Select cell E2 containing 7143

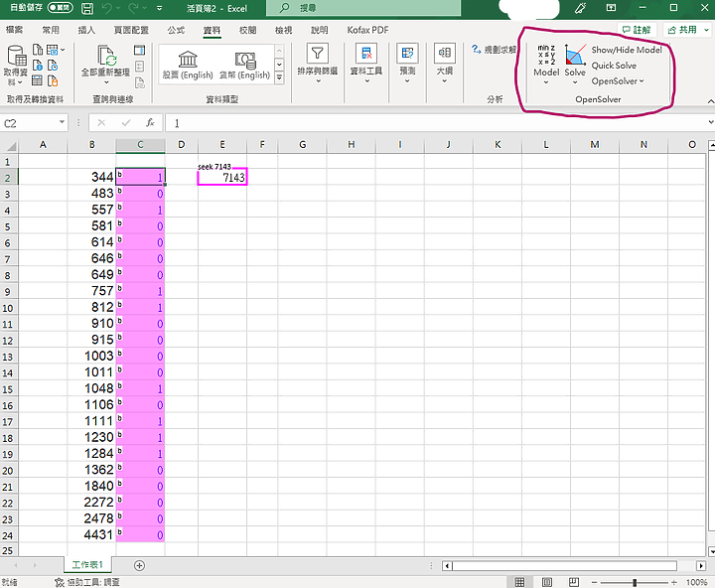coord(222,177)
